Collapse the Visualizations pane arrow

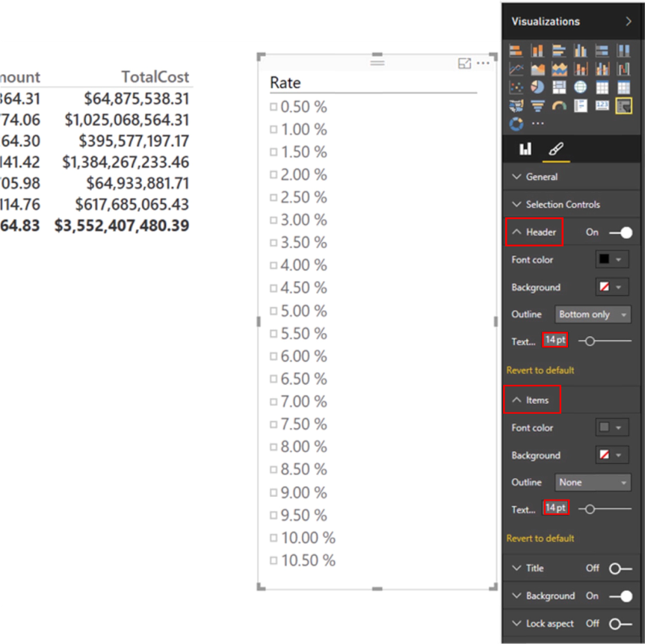(x=628, y=22)
